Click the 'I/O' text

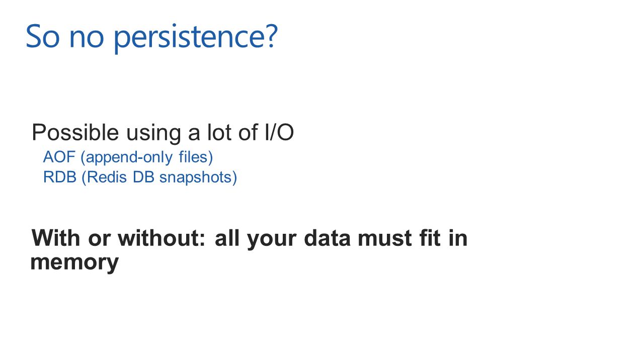tap(279, 133)
